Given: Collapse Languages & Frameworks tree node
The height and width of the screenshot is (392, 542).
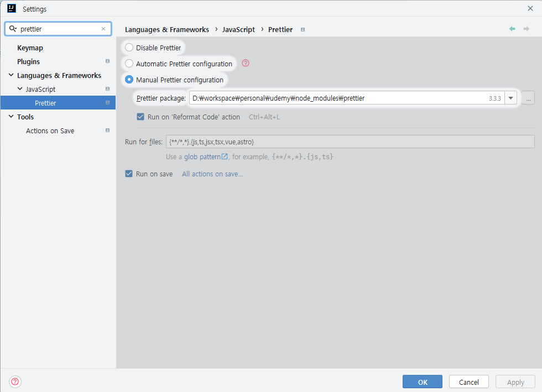Looking at the screenshot, I should coord(11,75).
